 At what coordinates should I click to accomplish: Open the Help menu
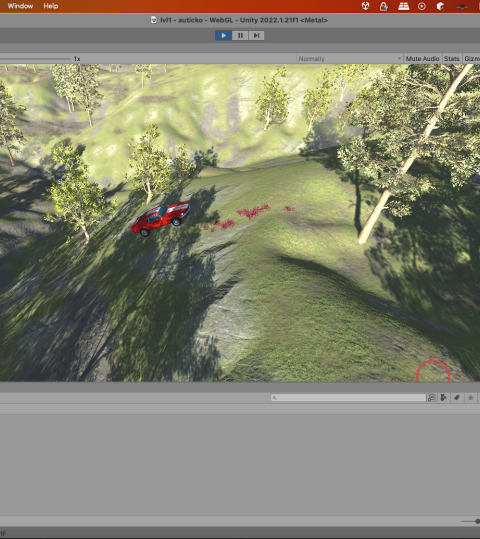(51, 6)
